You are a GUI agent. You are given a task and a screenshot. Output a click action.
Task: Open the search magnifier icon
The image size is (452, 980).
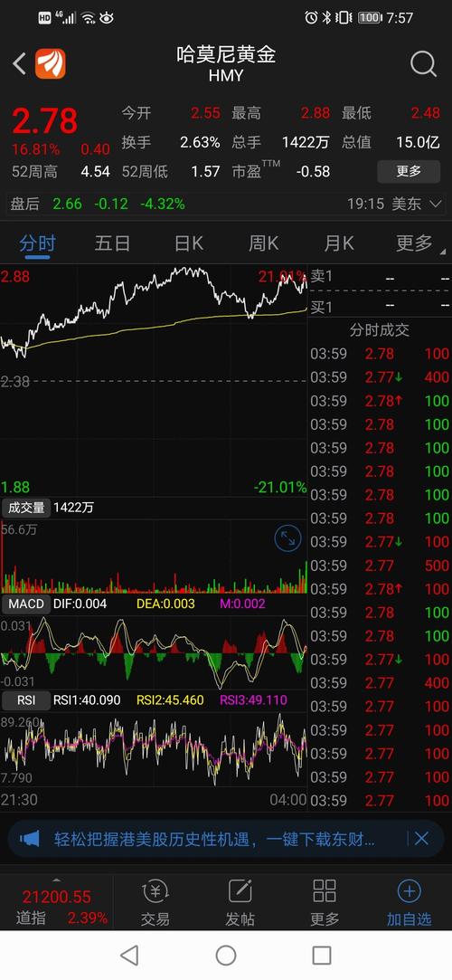pos(423,63)
